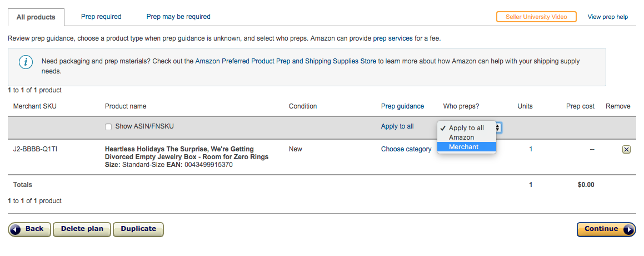Select the All products tab
Screen dimensions: 644x256
(x=36, y=17)
